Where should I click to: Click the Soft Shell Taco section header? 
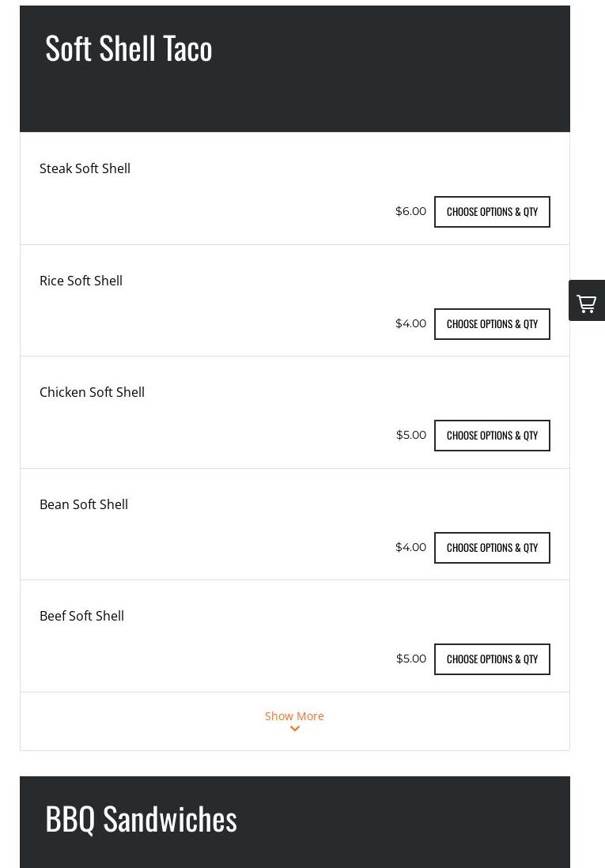click(129, 49)
